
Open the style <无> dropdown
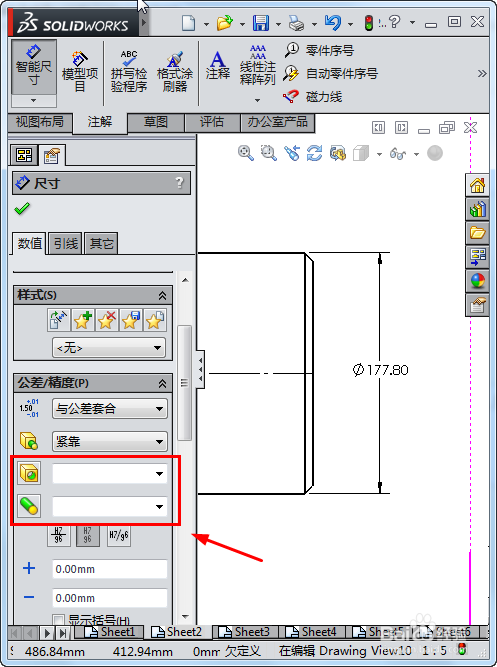[x=109, y=348]
